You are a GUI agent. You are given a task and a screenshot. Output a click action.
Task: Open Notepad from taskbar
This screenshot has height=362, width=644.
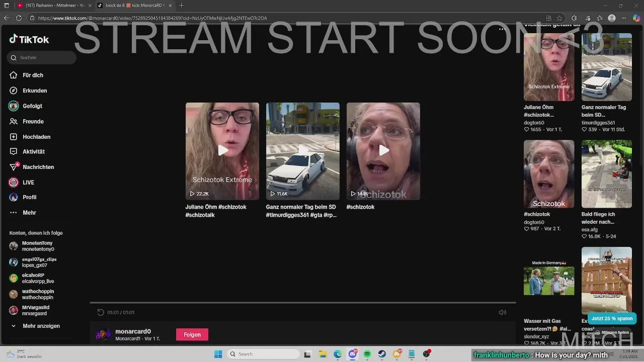pos(412,354)
